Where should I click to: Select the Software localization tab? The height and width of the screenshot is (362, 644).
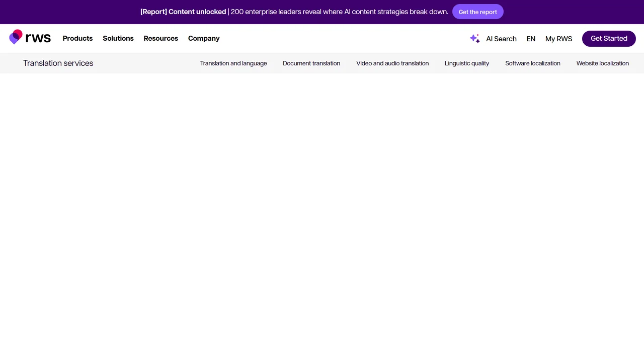click(x=533, y=63)
